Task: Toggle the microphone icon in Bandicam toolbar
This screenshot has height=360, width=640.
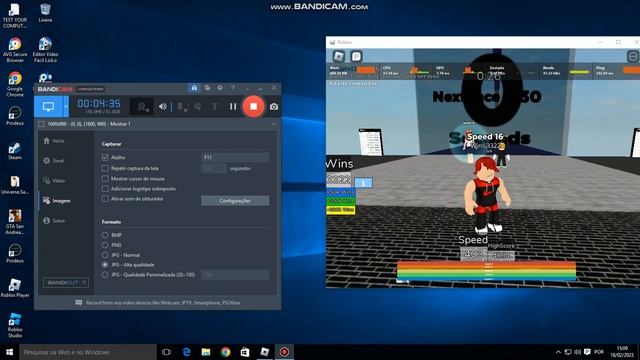Action: (x=182, y=107)
